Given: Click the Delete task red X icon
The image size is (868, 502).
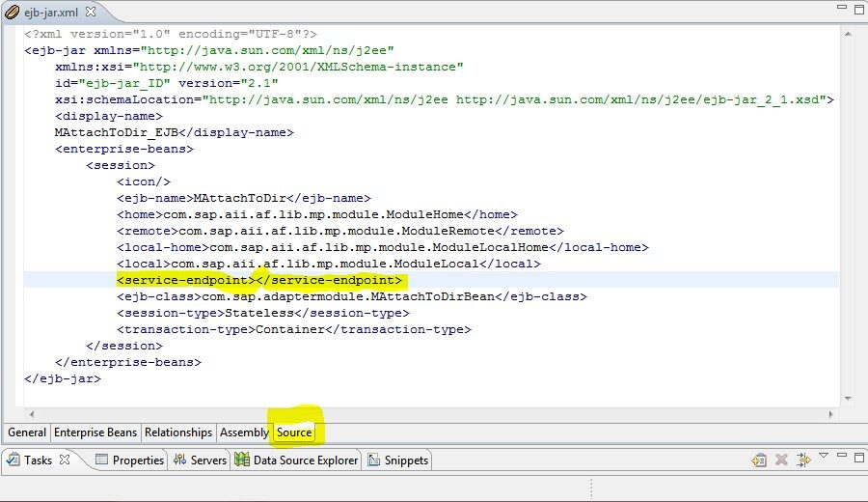Looking at the screenshot, I should click(x=782, y=460).
